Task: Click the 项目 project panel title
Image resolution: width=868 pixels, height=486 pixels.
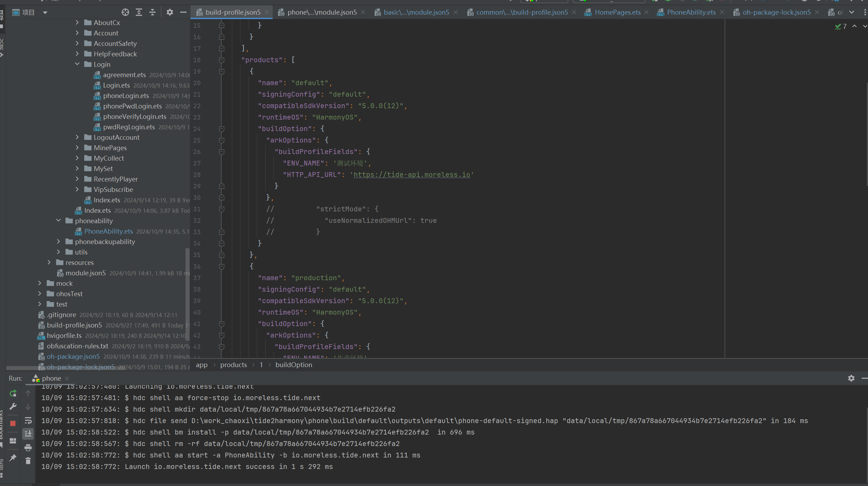Action: click(28, 13)
